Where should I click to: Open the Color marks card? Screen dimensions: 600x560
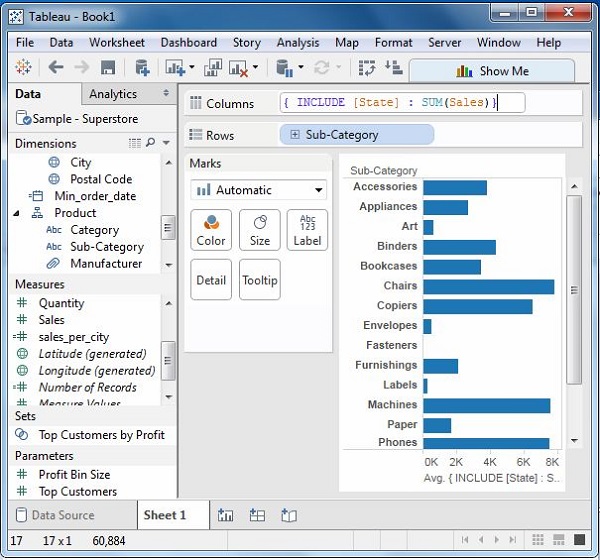[x=211, y=230]
